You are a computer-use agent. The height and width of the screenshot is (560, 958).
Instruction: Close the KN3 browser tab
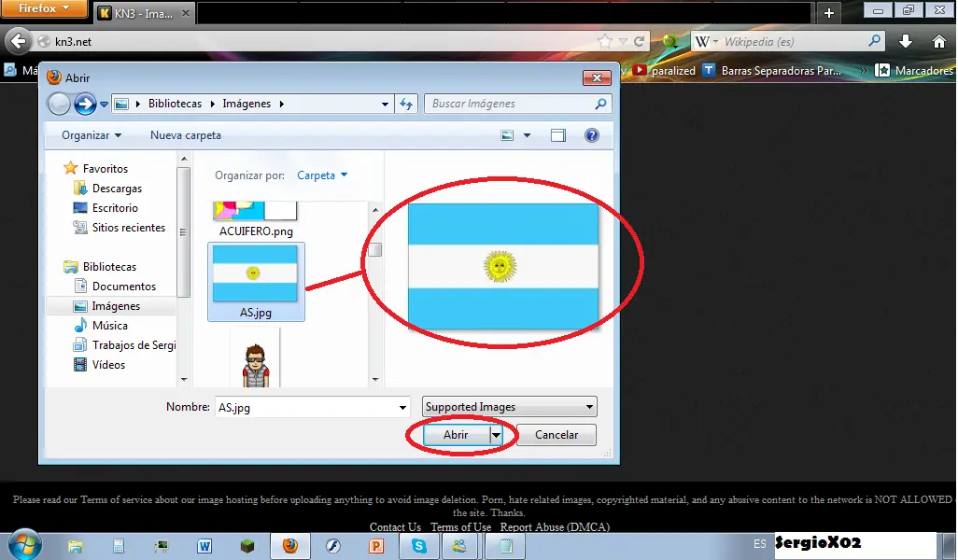tap(185, 13)
